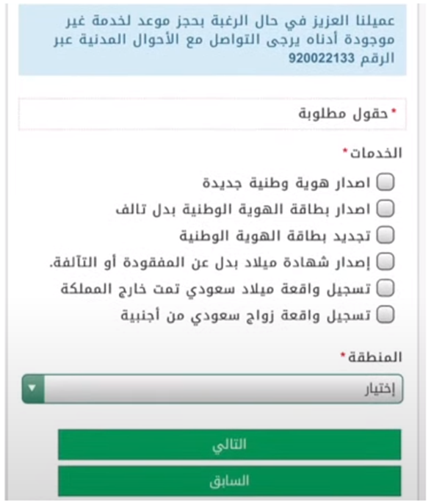Click the phone number 920022133
434x504 pixels.
[x=321, y=59]
